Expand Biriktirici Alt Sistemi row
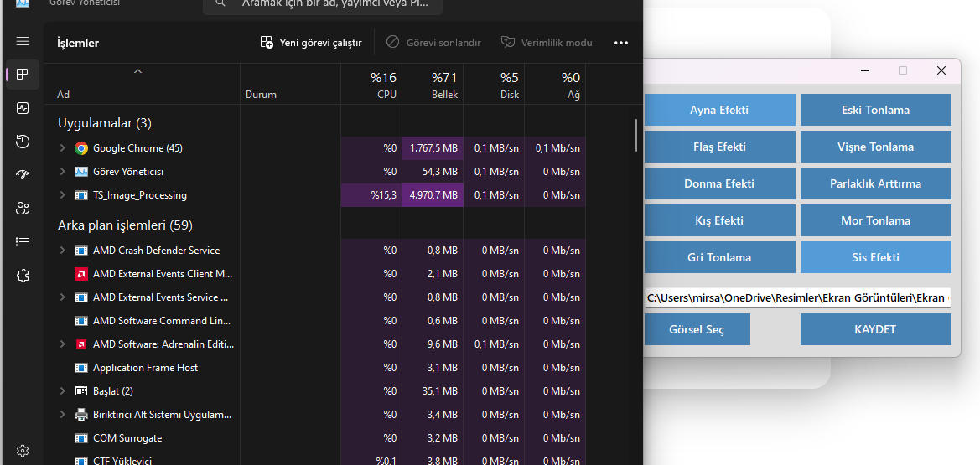 pos(62,415)
